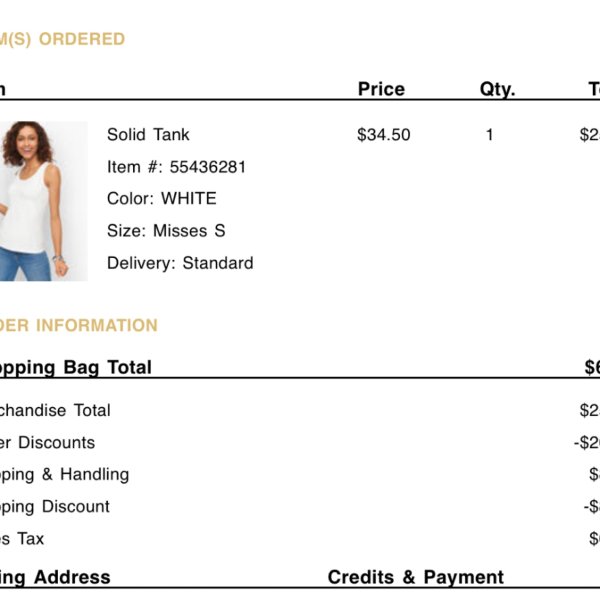The height and width of the screenshot is (600, 600).
Task: Click the Shopping Bag Total row label
Action: pyautogui.click(x=76, y=367)
